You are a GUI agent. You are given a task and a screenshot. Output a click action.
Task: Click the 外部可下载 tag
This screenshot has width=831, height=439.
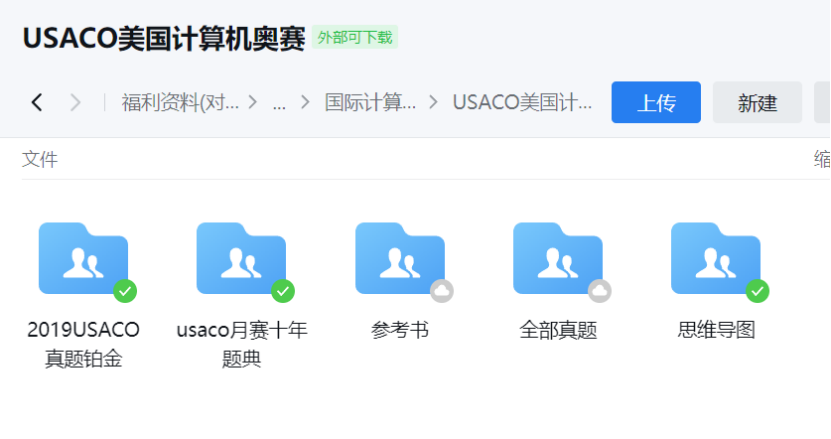tap(355, 38)
